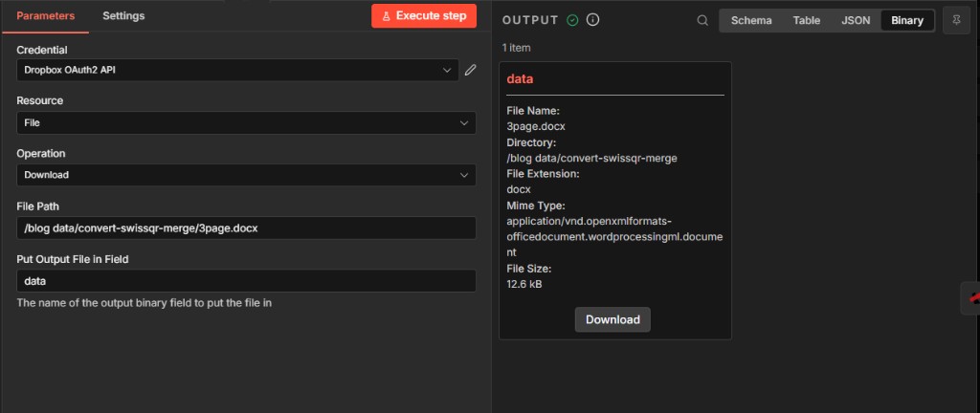Click the green success checkmark beside OUTPUT
This screenshot has width=980, height=413.
[572, 20]
